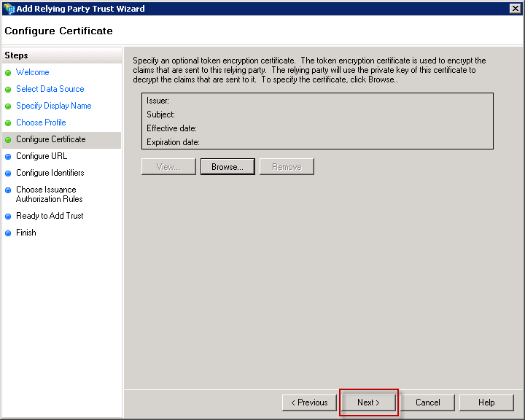Image resolution: width=525 pixels, height=420 pixels.
Task: Click the Expiration date label
Action: click(x=173, y=142)
